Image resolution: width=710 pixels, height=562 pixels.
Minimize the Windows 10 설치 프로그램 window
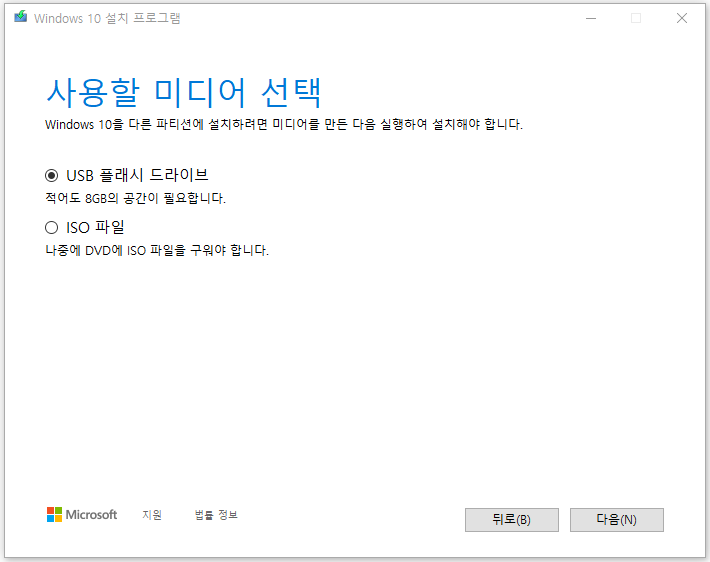tap(591, 18)
